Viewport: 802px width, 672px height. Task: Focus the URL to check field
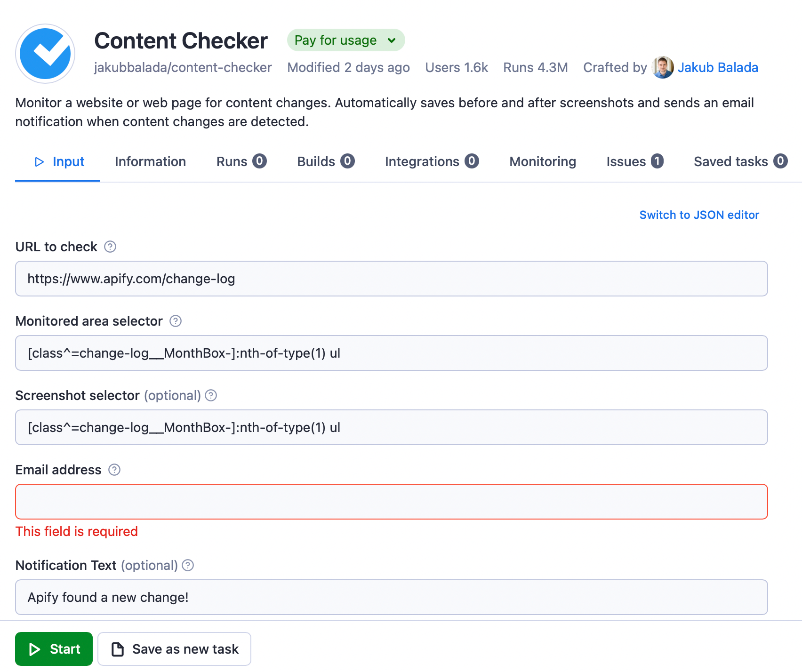(x=392, y=279)
